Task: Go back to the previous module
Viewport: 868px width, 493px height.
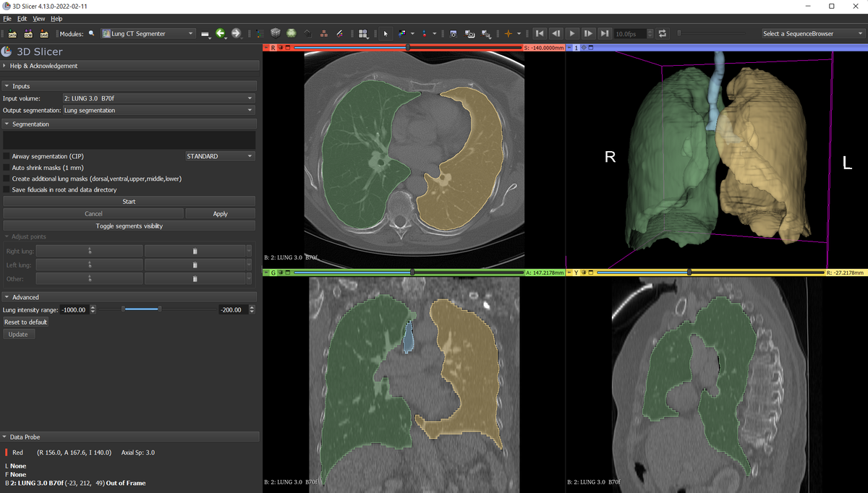Action: pyautogui.click(x=221, y=33)
